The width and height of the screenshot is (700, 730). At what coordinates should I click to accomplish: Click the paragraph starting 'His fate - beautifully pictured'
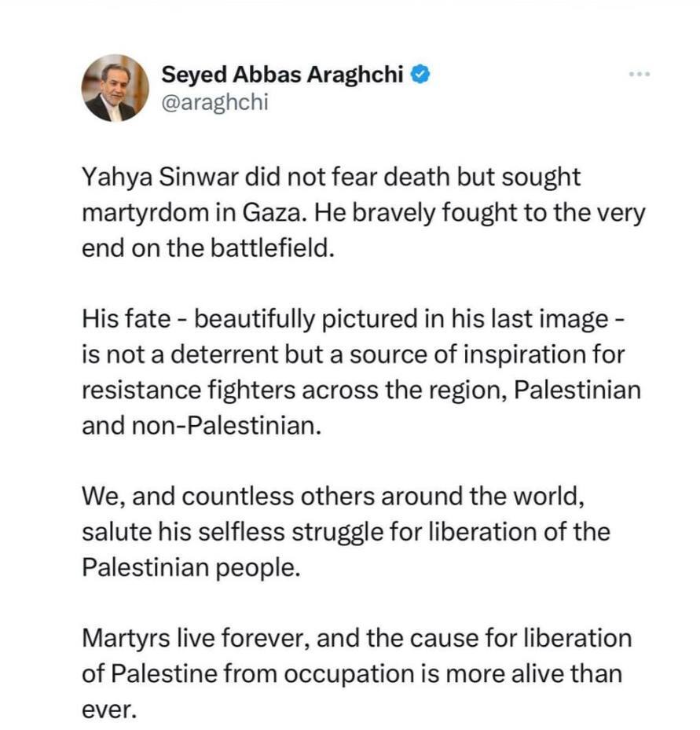pyautogui.click(x=361, y=372)
